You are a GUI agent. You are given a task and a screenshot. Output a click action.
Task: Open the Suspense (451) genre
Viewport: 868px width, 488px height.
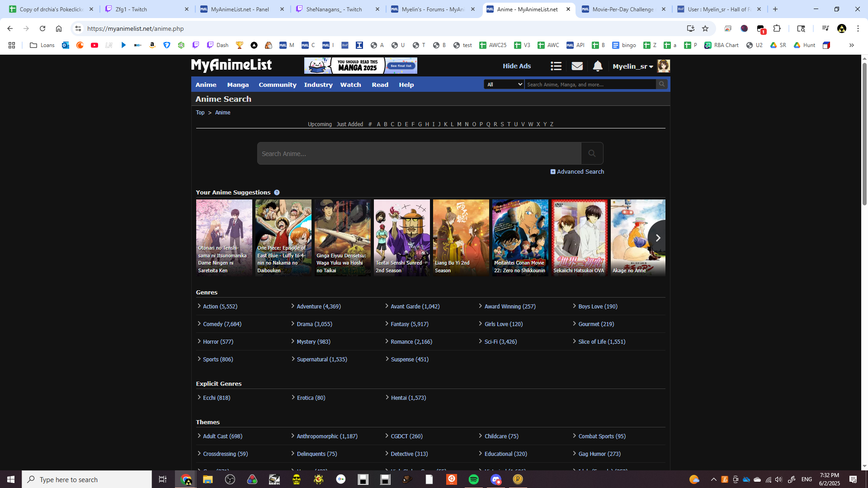click(x=410, y=360)
